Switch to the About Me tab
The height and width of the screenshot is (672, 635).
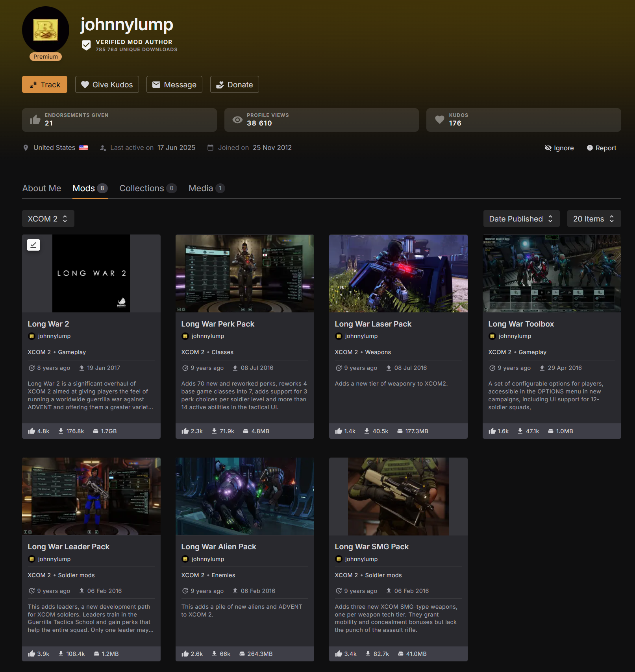(x=42, y=188)
